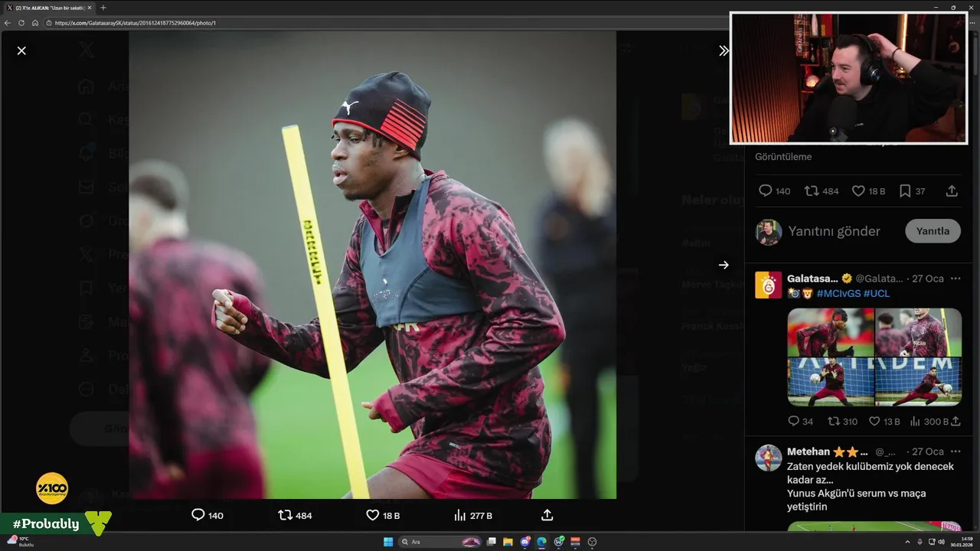Reply to Galatasaray comment showing 34

(801, 421)
